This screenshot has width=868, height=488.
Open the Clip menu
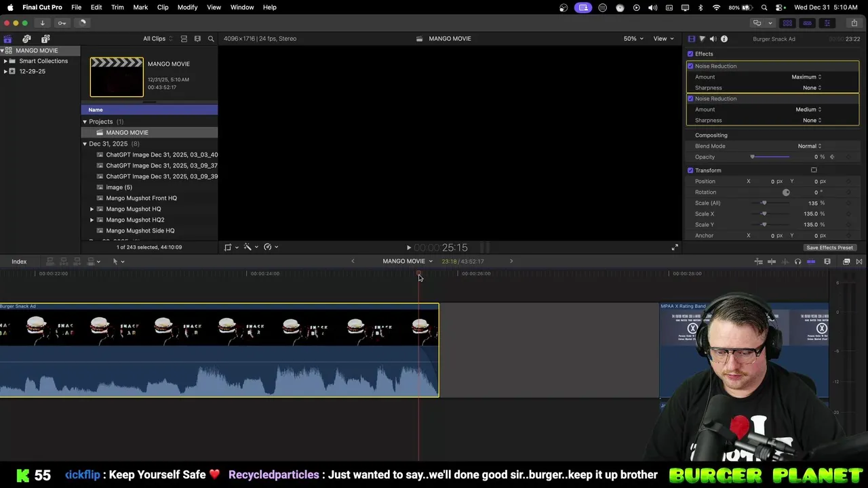pyautogui.click(x=163, y=7)
